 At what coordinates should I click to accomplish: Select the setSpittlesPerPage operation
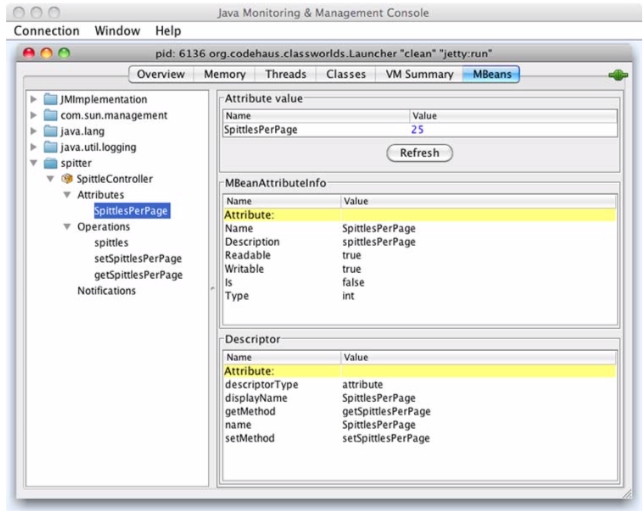(138, 259)
